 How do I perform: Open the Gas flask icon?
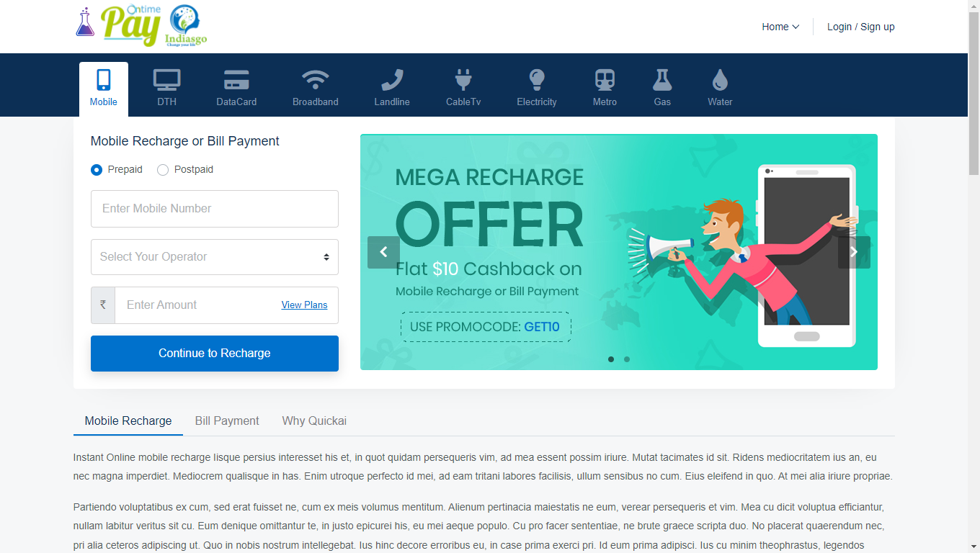(x=662, y=80)
